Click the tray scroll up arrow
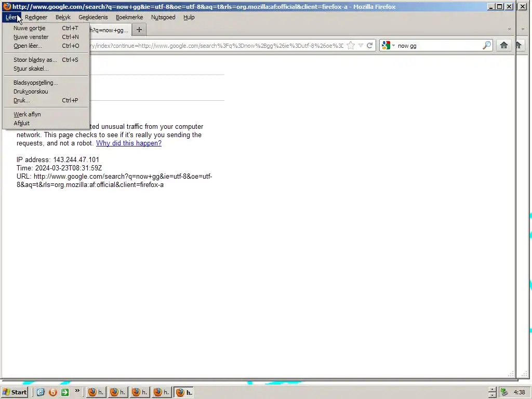The image size is (532, 399). (493, 390)
